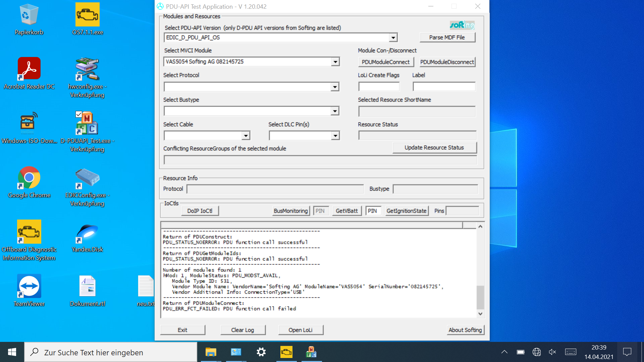Click PDUModuleConnect button

[x=386, y=62]
